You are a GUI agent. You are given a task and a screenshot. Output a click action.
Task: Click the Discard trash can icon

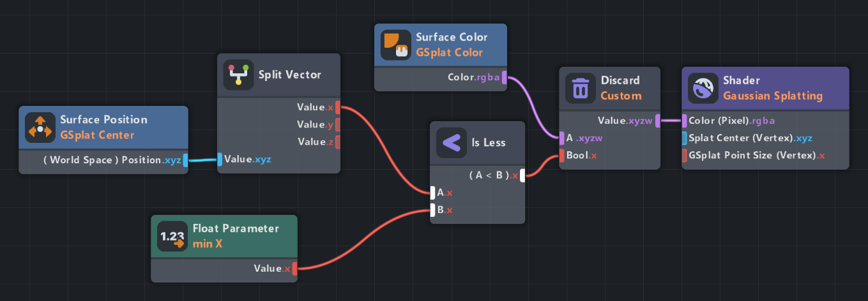coord(581,88)
